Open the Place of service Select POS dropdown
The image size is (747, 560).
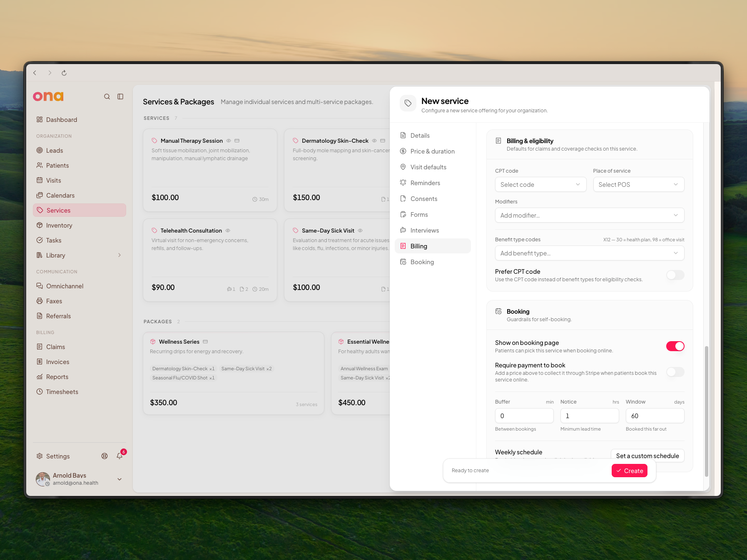click(638, 184)
